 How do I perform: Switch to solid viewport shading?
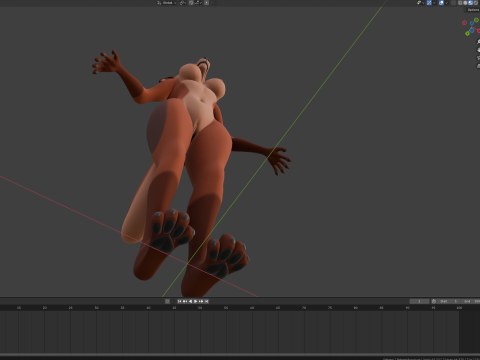tap(465, 3)
